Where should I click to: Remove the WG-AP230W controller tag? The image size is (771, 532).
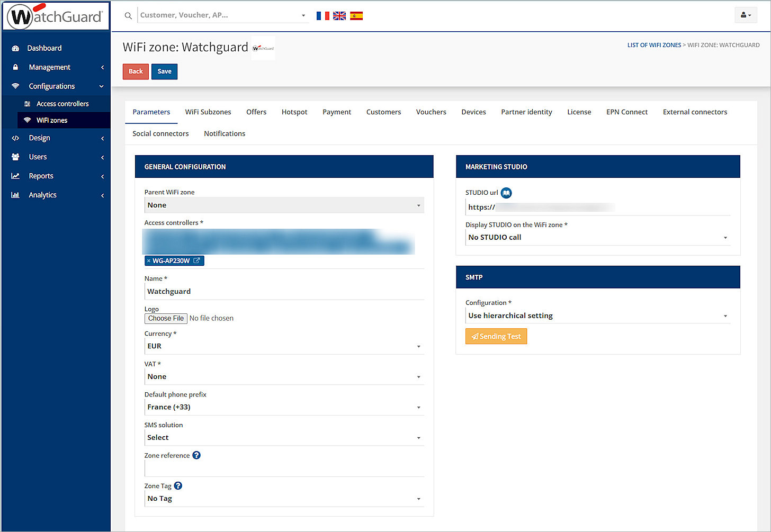tap(149, 260)
